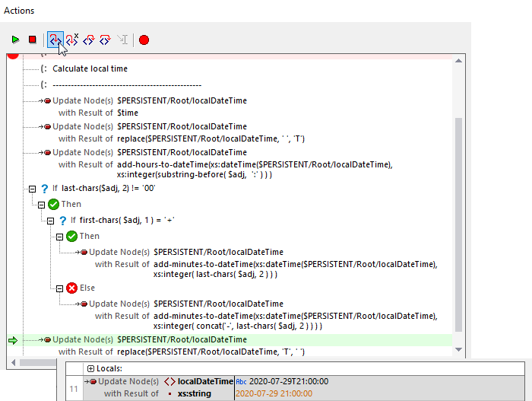Image resolution: width=532 pixels, height=401 pixels.
Task: Click the green Play/Start debugging button
Action: 15,40
